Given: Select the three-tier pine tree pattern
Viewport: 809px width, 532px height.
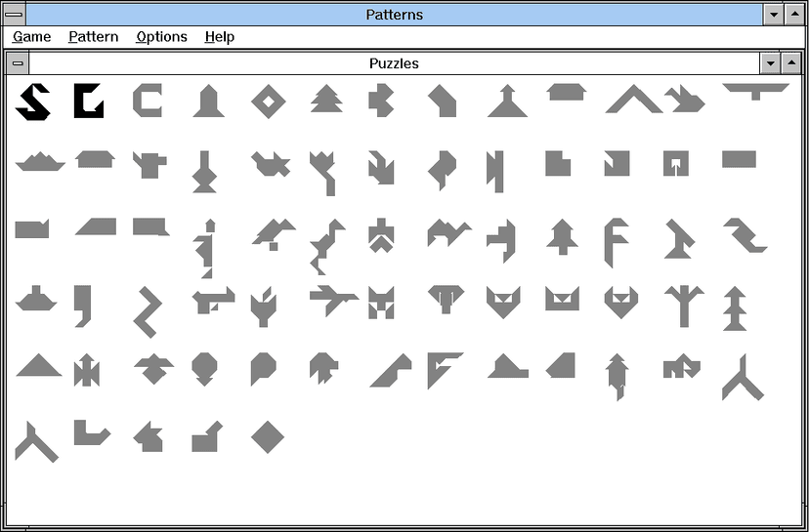Looking at the screenshot, I should (326, 98).
